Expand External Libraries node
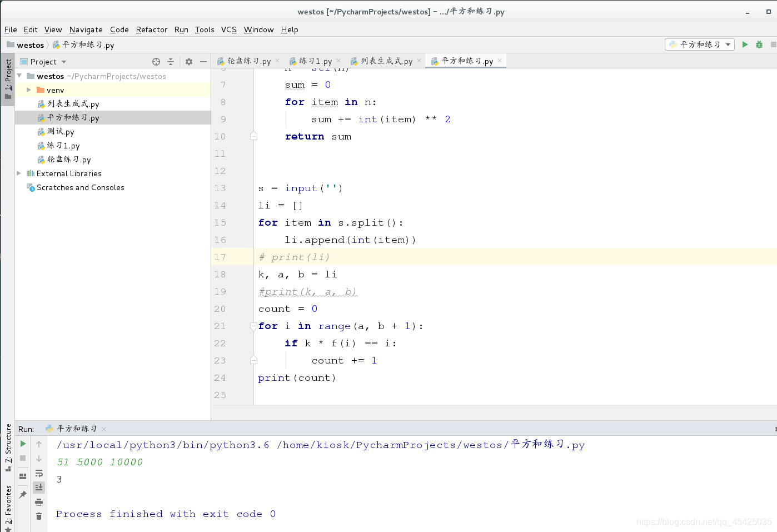777x532 pixels. click(19, 173)
